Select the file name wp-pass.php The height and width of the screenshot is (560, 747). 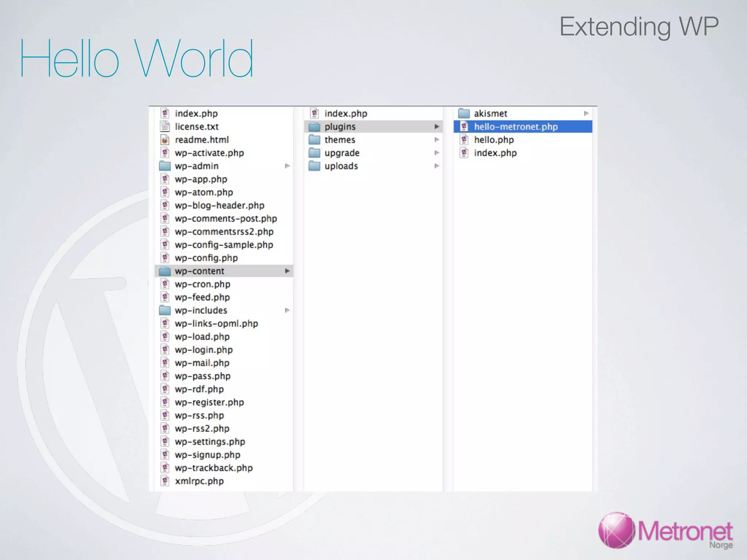tap(203, 376)
